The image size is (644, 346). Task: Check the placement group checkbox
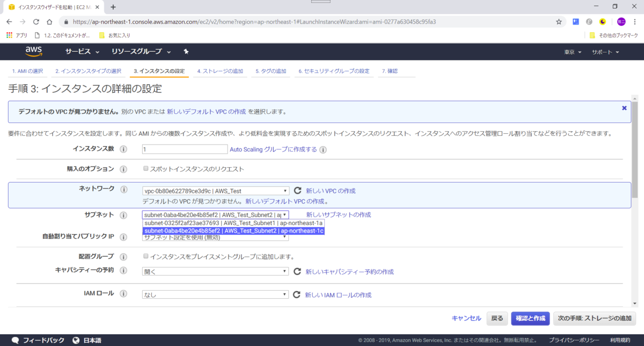click(145, 256)
